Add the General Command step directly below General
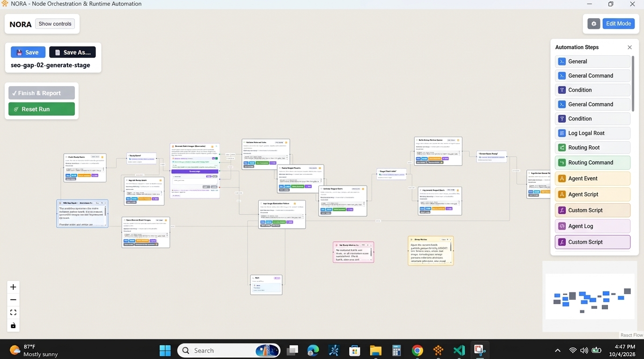This screenshot has width=644, height=359. (x=593, y=76)
